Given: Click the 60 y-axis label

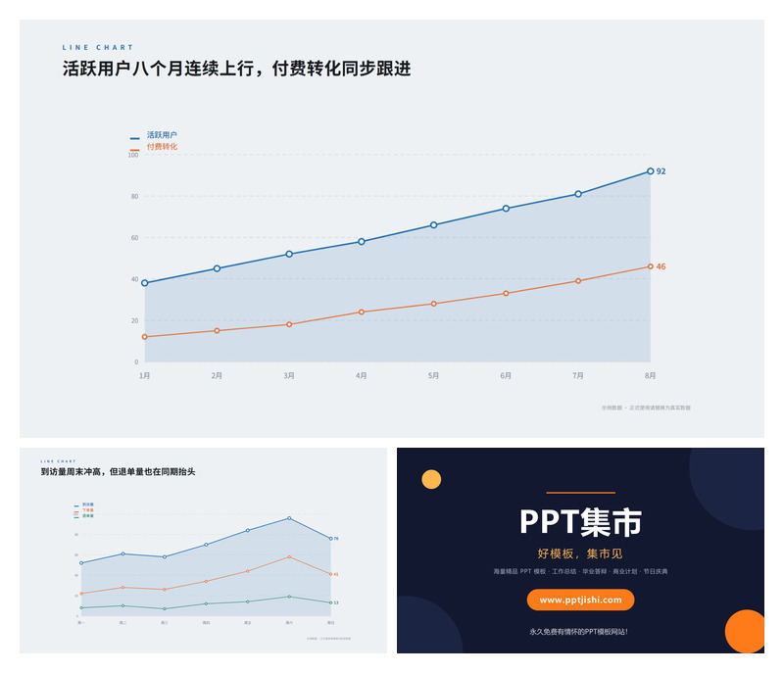Looking at the screenshot, I should coord(134,238).
